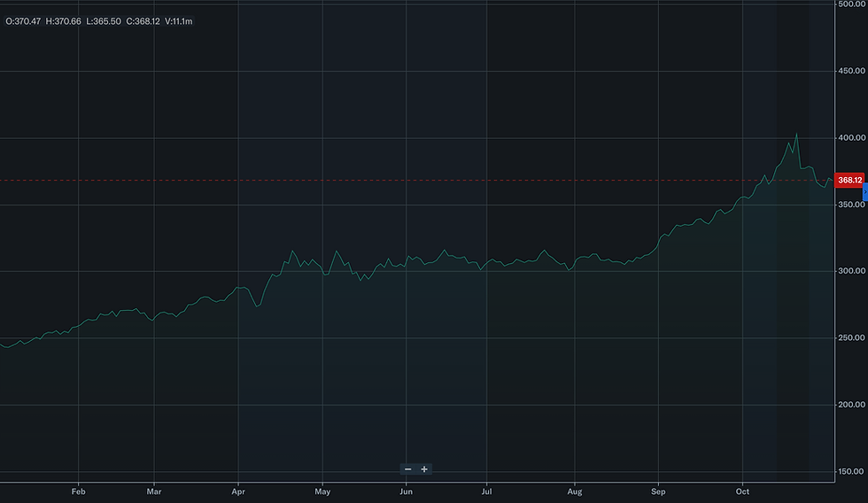Click the close value C:368.12
The width and height of the screenshot is (868, 503).
[143, 21]
